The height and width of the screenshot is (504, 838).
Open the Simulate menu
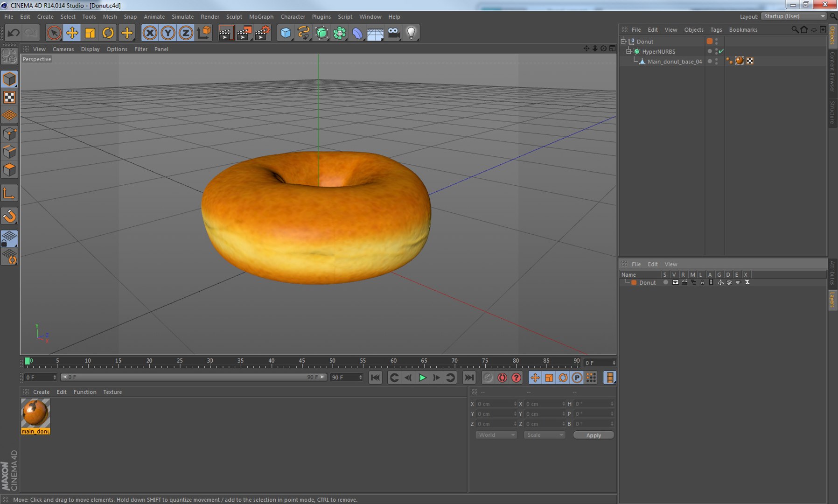coord(182,17)
